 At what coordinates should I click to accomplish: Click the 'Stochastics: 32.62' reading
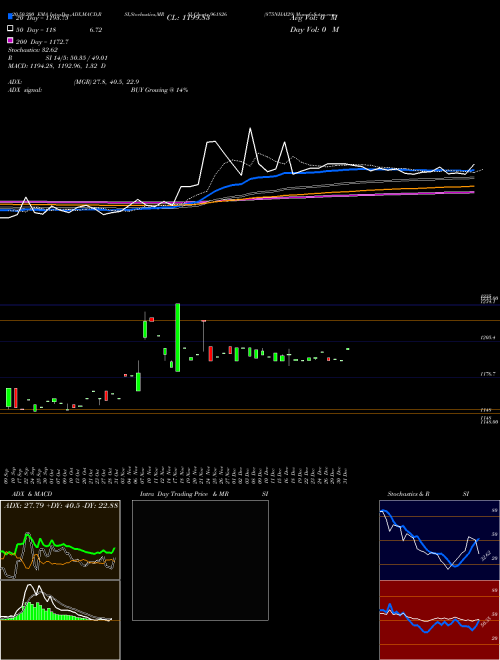pos(33,50)
